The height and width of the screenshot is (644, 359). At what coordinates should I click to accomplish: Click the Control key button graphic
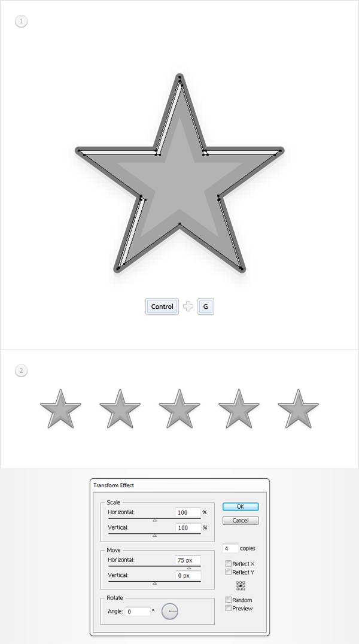(x=162, y=306)
